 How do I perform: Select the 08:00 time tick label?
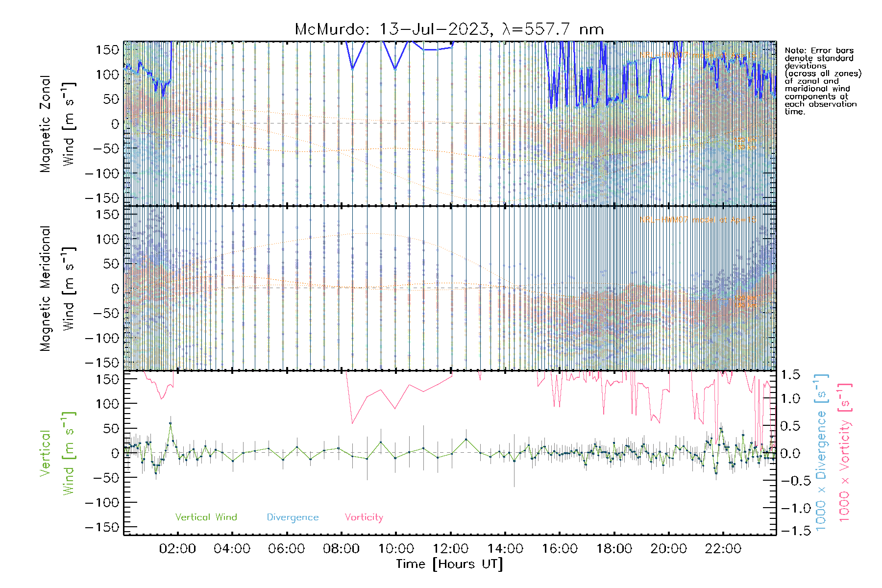(x=341, y=549)
